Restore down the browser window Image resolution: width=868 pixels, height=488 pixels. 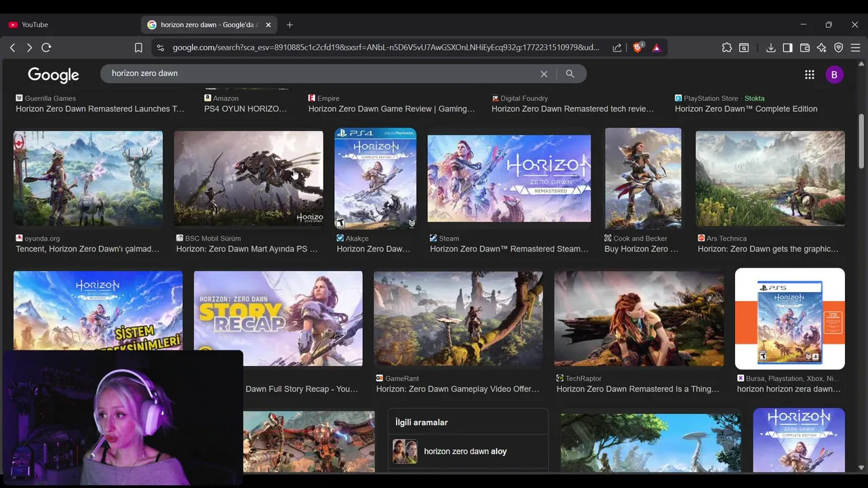click(x=829, y=24)
